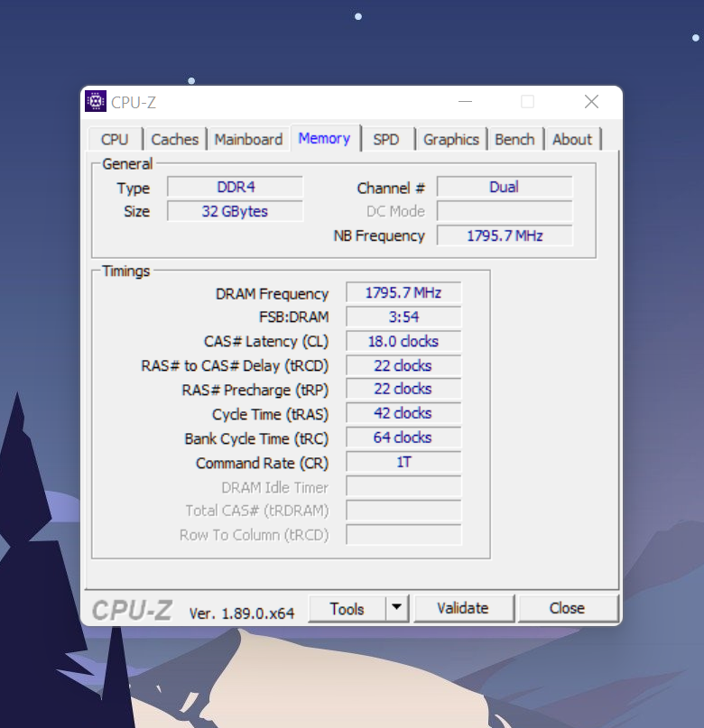704x728 pixels.
Task: Minimize the CPU-Z window
Action: [x=465, y=102]
